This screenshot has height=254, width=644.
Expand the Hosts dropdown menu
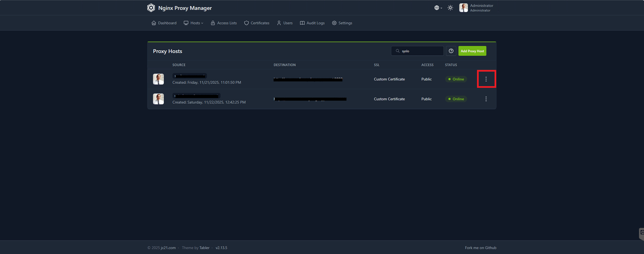(194, 23)
